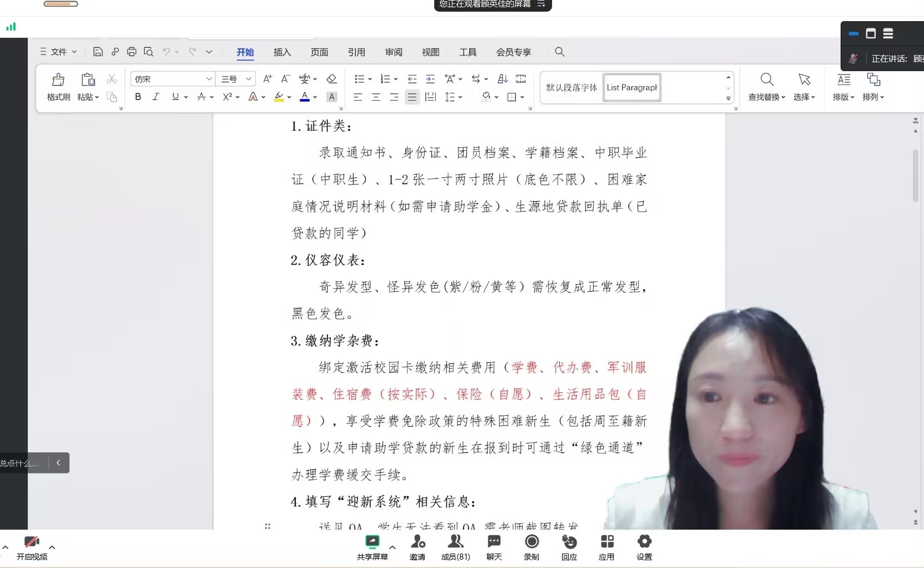
Task: Switch to the 审阅 ribbon tab
Action: pyautogui.click(x=394, y=52)
